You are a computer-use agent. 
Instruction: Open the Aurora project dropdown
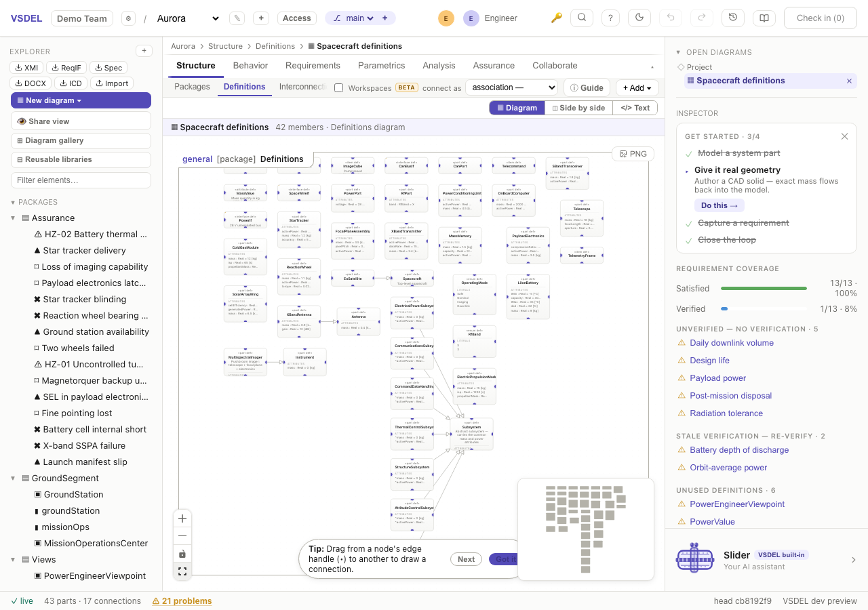(x=187, y=18)
